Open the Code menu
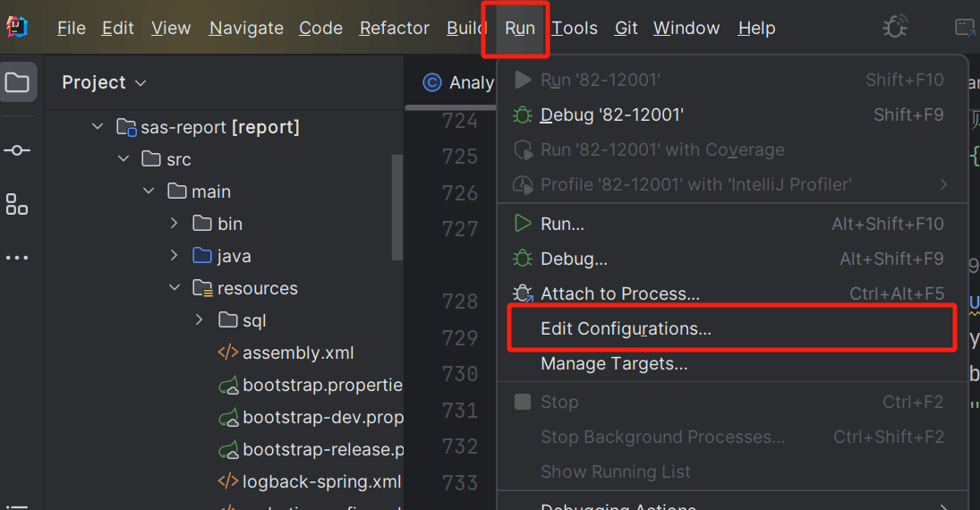 click(320, 28)
